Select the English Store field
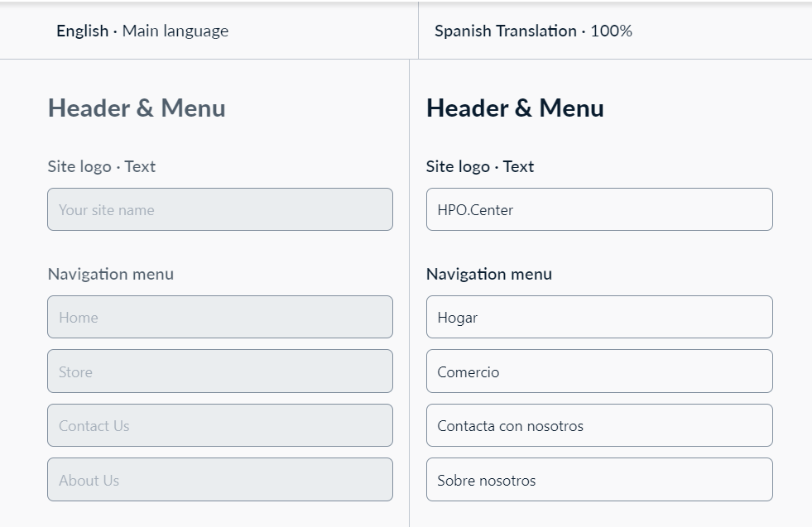 click(x=220, y=371)
